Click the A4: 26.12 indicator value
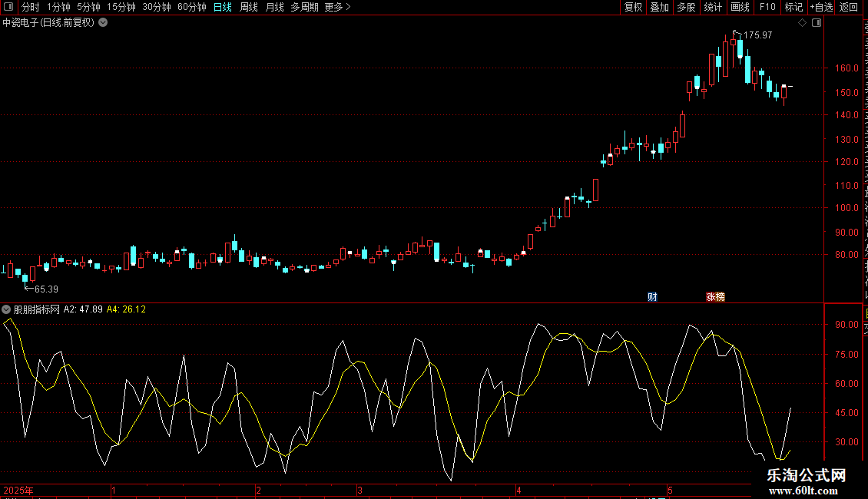The image size is (868, 499). click(126, 309)
